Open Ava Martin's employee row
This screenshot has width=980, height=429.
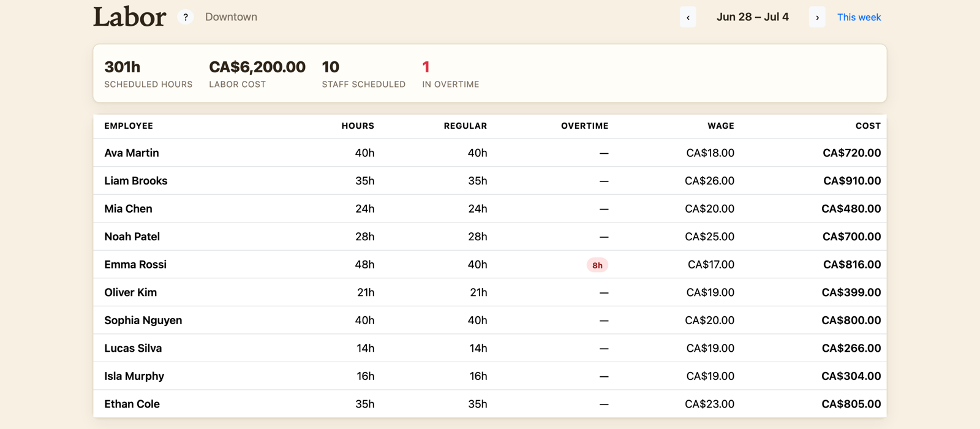490,153
